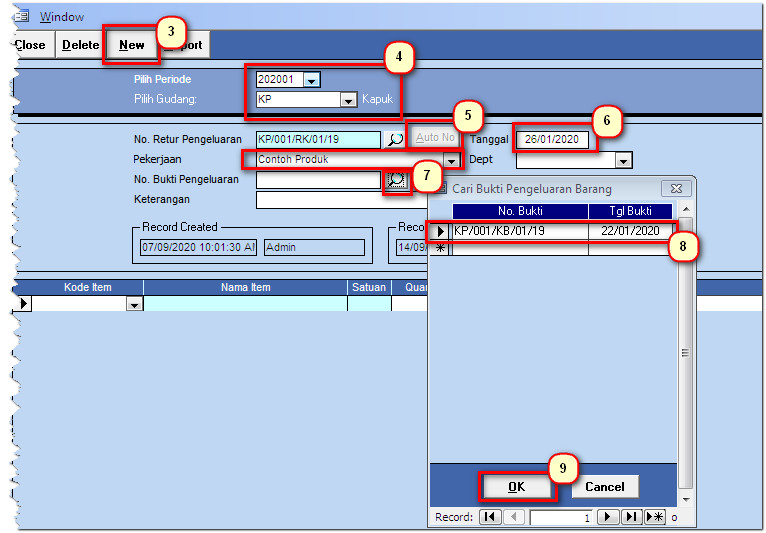Click lookup icon next to No. Retur Pengeluaran

coord(396,140)
